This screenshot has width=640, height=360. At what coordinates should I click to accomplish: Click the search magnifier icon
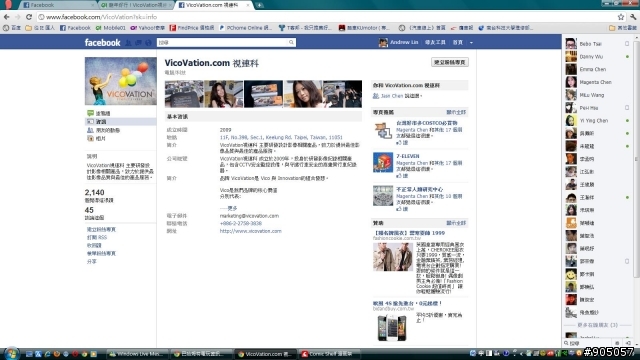(x=291, y=42)
